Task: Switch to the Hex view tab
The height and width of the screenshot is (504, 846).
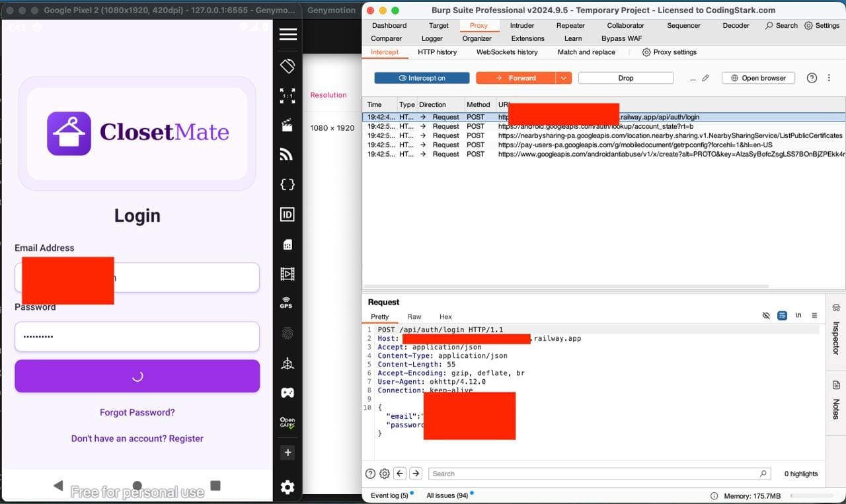Action: (x=445, y=317)
